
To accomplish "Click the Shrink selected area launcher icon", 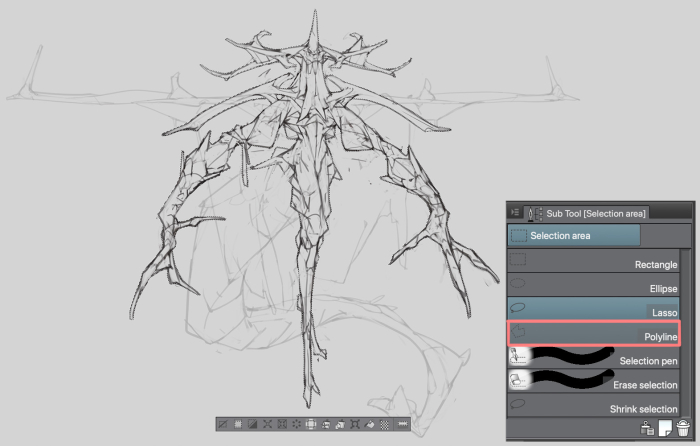I will tap(282, 425).
